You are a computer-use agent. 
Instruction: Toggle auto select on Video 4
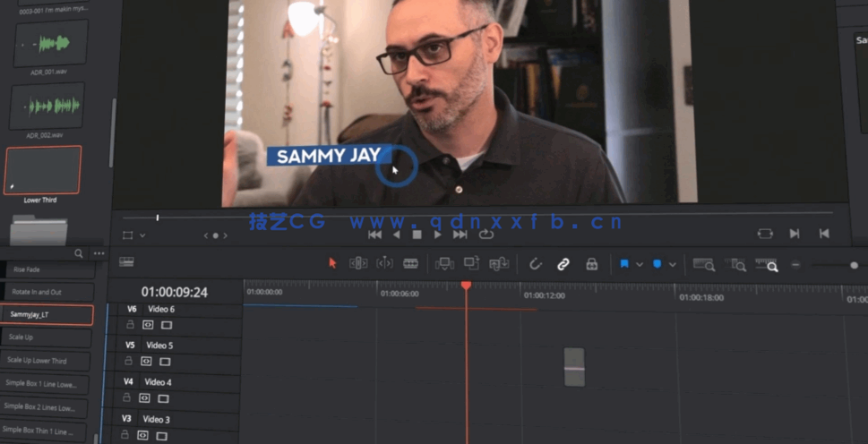(x=144, y=397)
